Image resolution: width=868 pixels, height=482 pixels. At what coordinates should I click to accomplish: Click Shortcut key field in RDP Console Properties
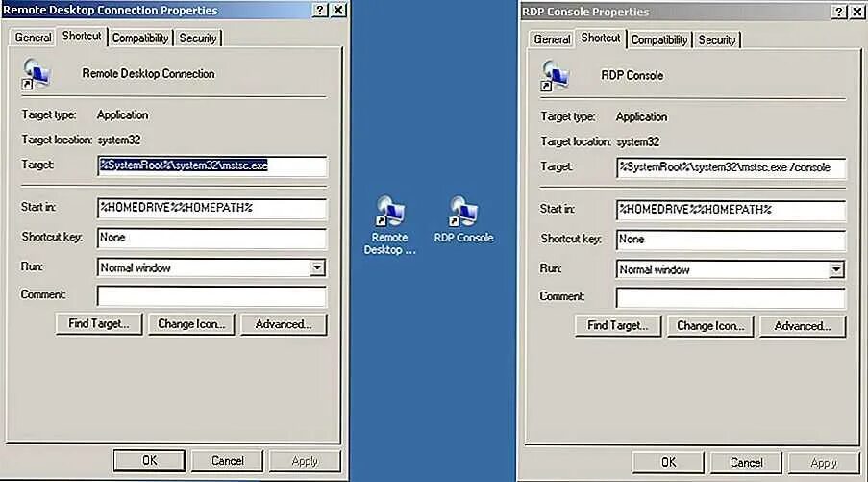click(731, 240)
